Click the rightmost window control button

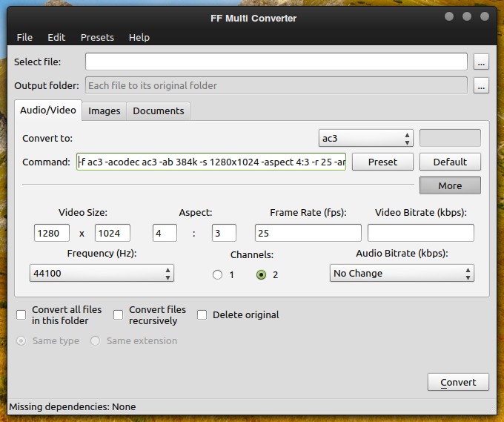coord(485,16)
